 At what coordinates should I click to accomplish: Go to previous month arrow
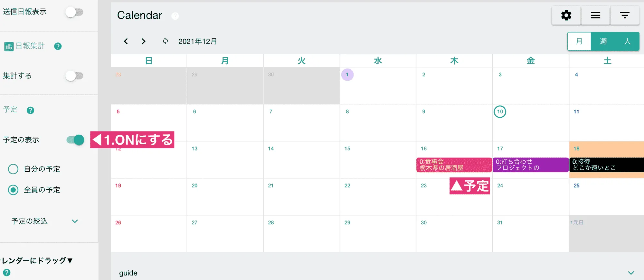tap(126, 41)
